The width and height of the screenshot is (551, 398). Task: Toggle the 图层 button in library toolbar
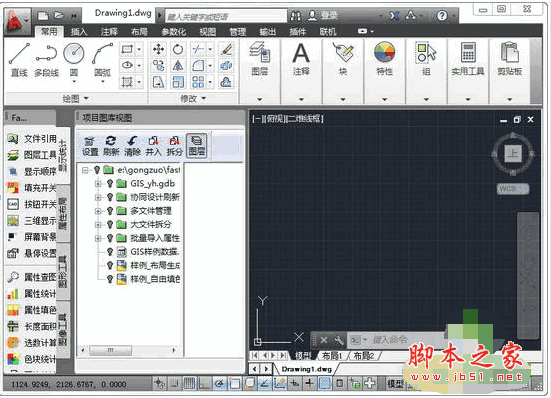(x=196, y=146)
